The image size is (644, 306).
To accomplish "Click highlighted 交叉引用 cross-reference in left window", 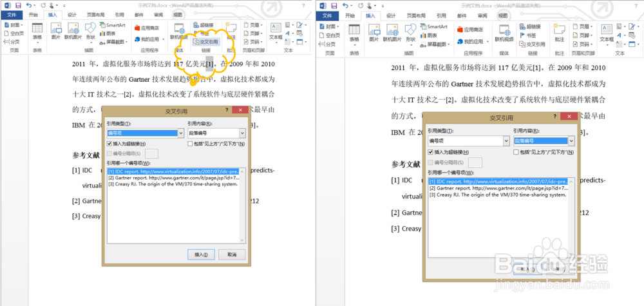I will click(x=206, y=41).
